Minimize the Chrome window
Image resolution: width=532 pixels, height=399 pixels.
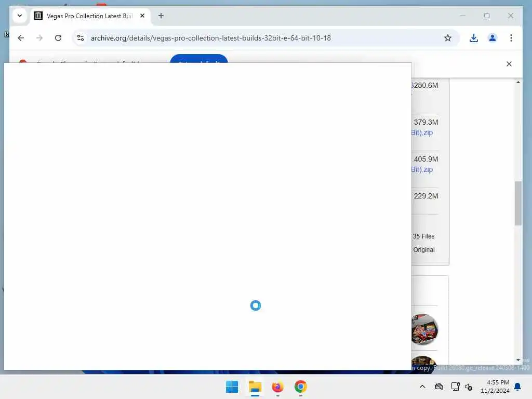(x=462, y=16)
